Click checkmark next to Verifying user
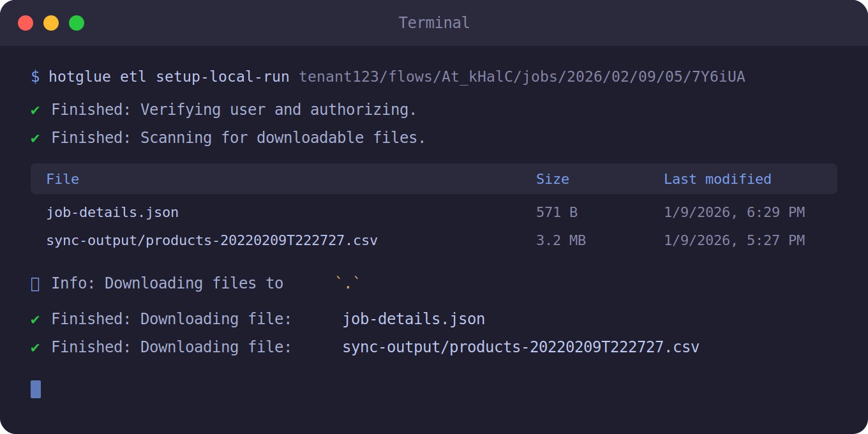 click(35, 110)
